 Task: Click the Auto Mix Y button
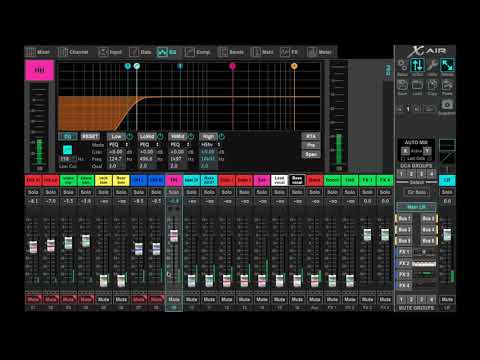click(x=427, y=151)
